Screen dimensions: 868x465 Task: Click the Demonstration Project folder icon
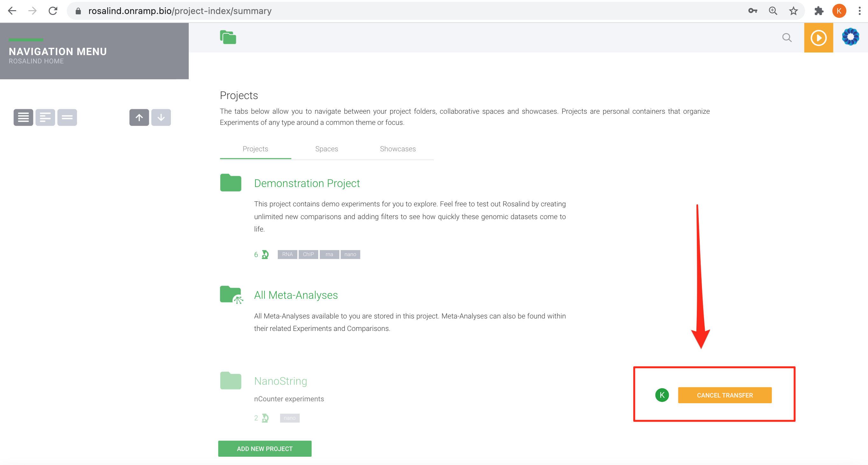tap(231, 182)
